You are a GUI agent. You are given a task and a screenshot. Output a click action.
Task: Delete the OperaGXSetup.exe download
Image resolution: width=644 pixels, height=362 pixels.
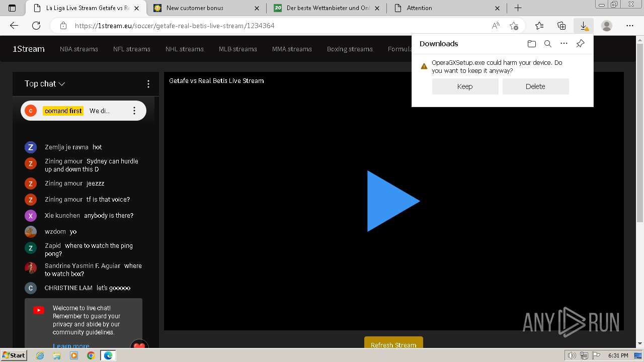pyautogui.click(x=535, y=86)
